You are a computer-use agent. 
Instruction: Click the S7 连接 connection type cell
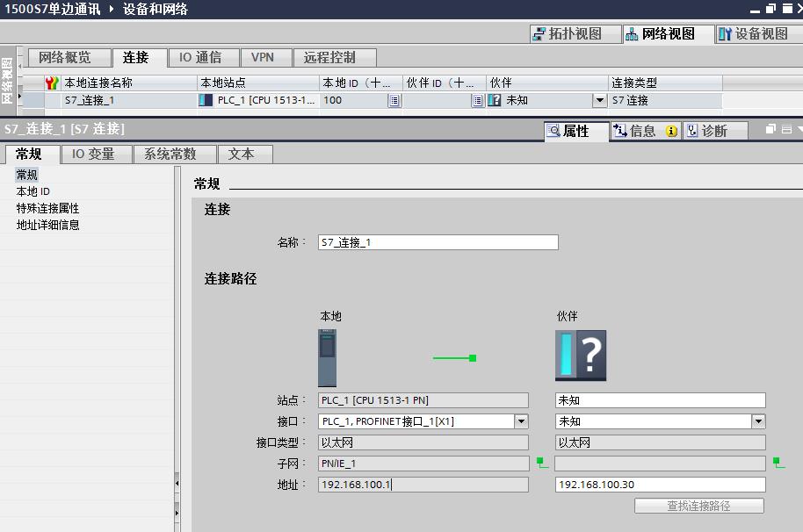pos(666,100)
